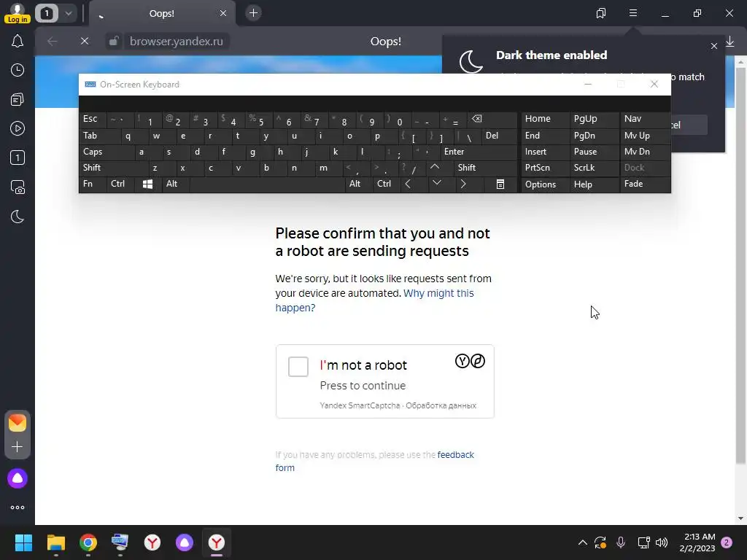The width and height of the screenshot is (747, 560).
Task: Click Tab key on On-Screen Keyboard
Action: pyautogui.click(x=99, y=136)
